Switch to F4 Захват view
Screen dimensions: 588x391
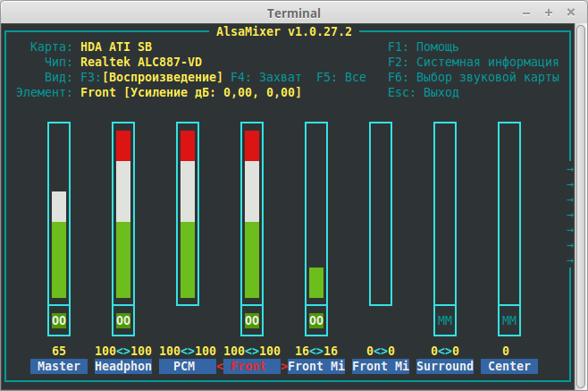click(x=265, y=77)
